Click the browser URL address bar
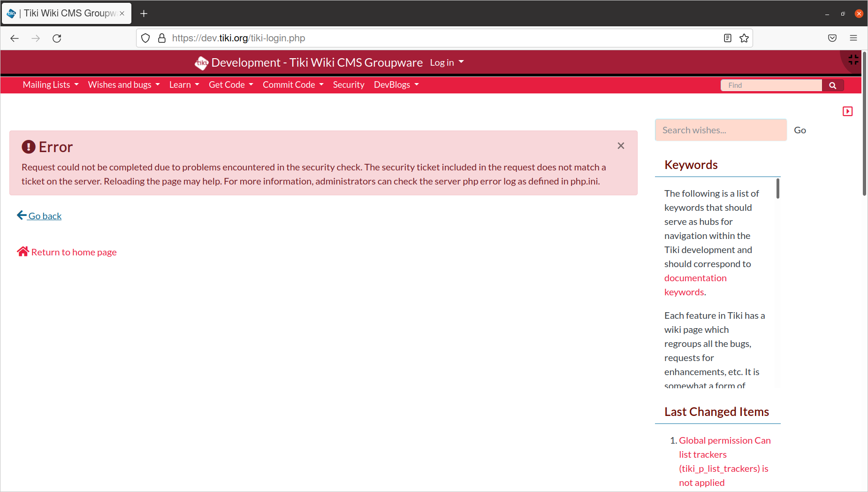The width and height of the screenshot is (868, 492). pyautogui.click(x=444, y=38)
